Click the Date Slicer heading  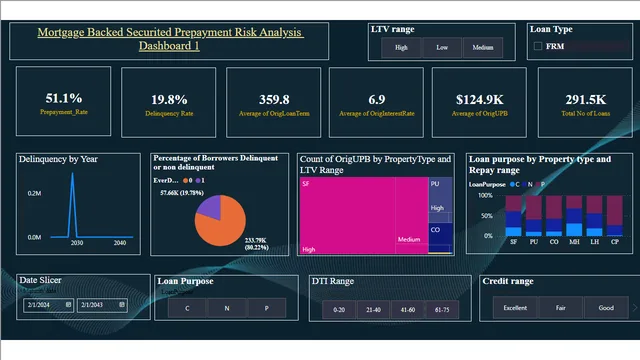coord(40,280)
